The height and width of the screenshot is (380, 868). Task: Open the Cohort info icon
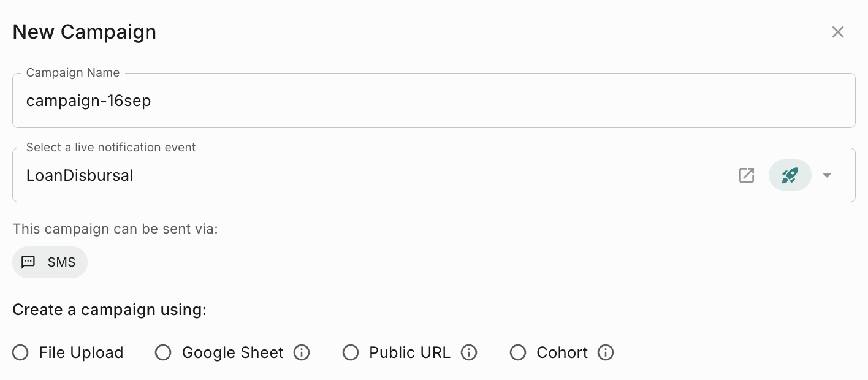(606, 353)
